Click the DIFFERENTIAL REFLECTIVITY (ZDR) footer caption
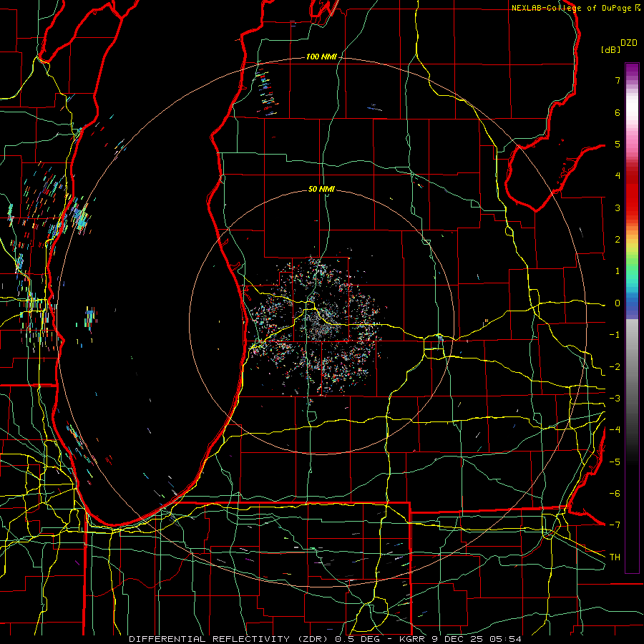Viewport: 644px width, 644px height. 326,639
